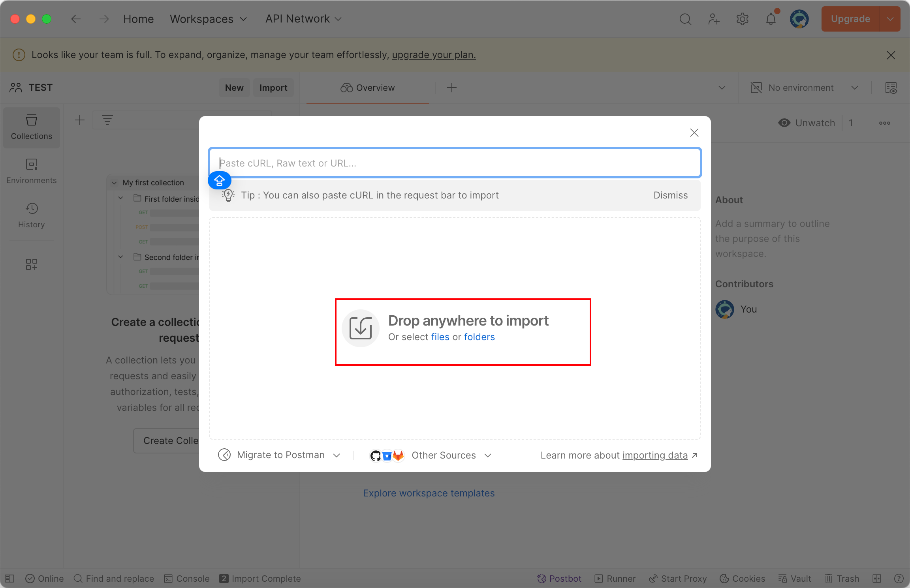
Task: Select the Environments sidebar icon
Action: click(32, 172)
